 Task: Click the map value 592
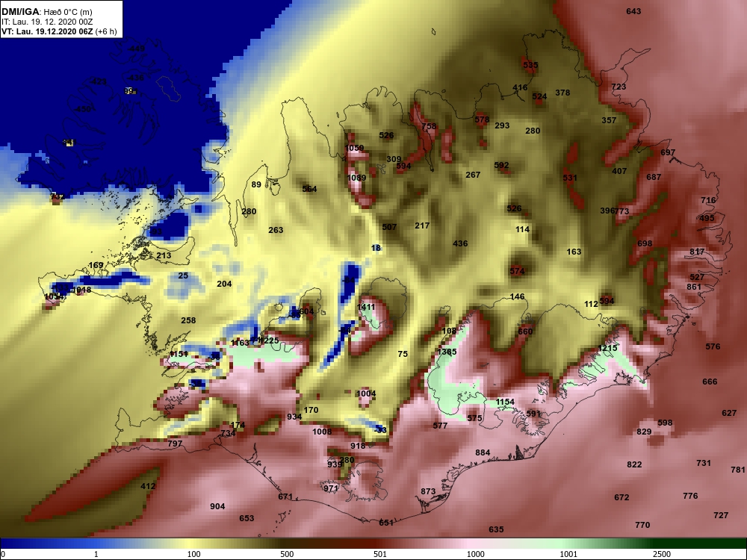click(501, 165)
